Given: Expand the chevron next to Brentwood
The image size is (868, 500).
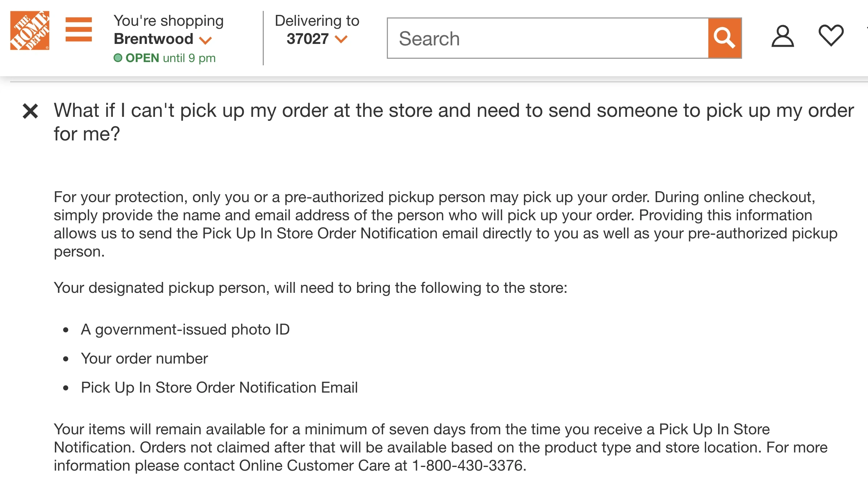Looking at the screenshot, I should (x=205, y=40).
